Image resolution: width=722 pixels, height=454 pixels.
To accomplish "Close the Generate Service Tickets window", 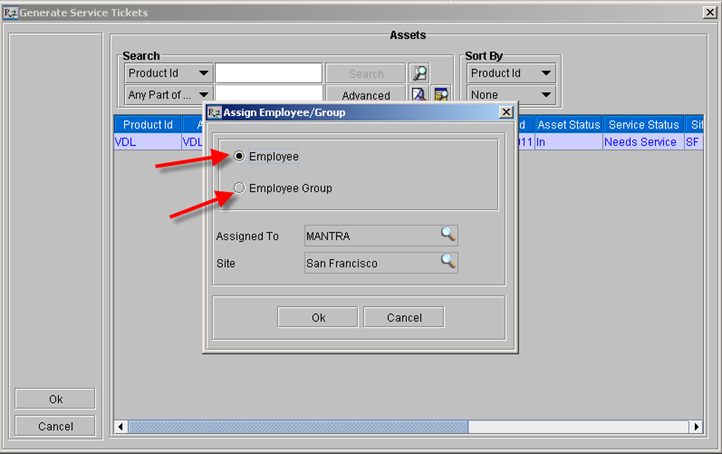I will pyautogui.click(x=710, y=12).
